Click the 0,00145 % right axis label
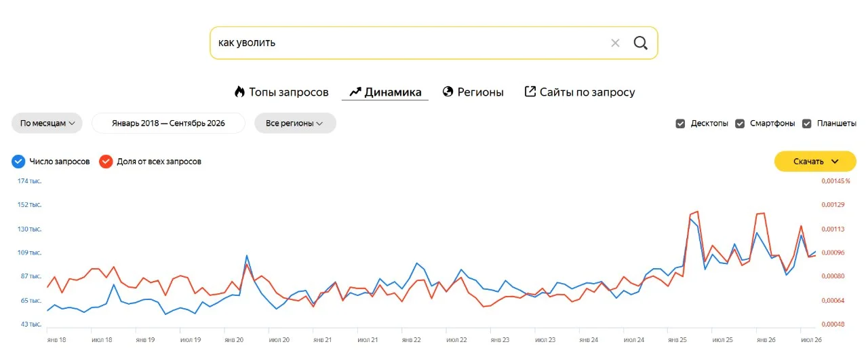868x355 pixels. point(835,181)
